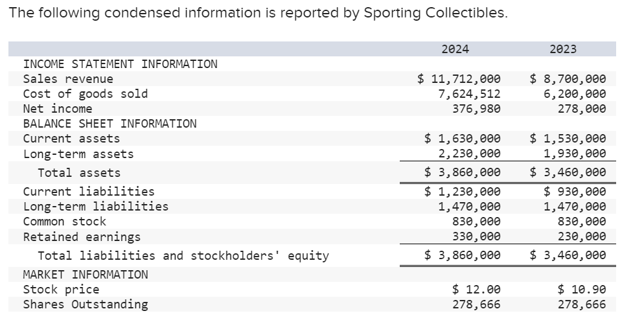The image size is (644, 333).
Task: Select 2023 current assets $ 1,530,000
Action: [568, 139]
